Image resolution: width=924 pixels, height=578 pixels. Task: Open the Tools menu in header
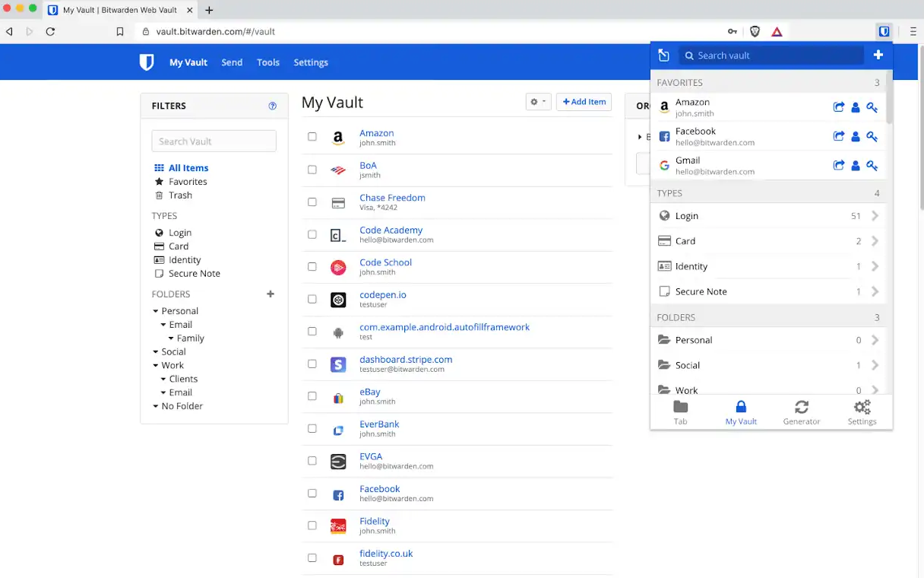(268, 62)
